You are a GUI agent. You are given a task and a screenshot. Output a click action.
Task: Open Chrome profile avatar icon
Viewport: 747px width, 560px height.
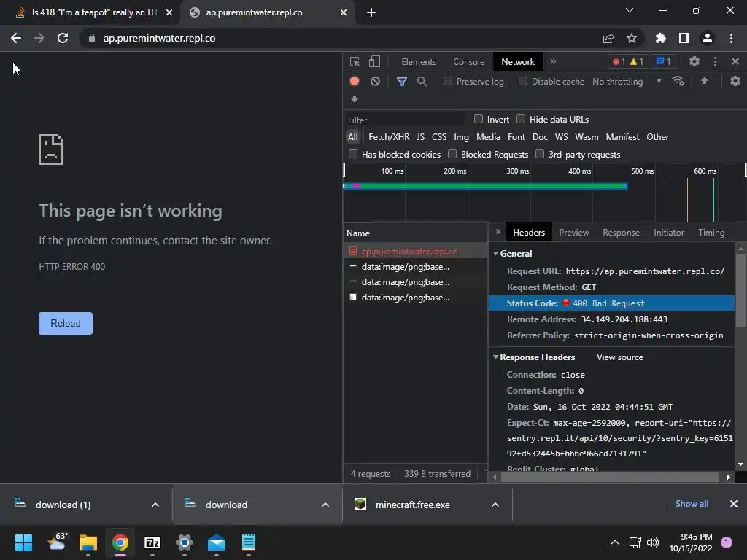pos(708,38)
